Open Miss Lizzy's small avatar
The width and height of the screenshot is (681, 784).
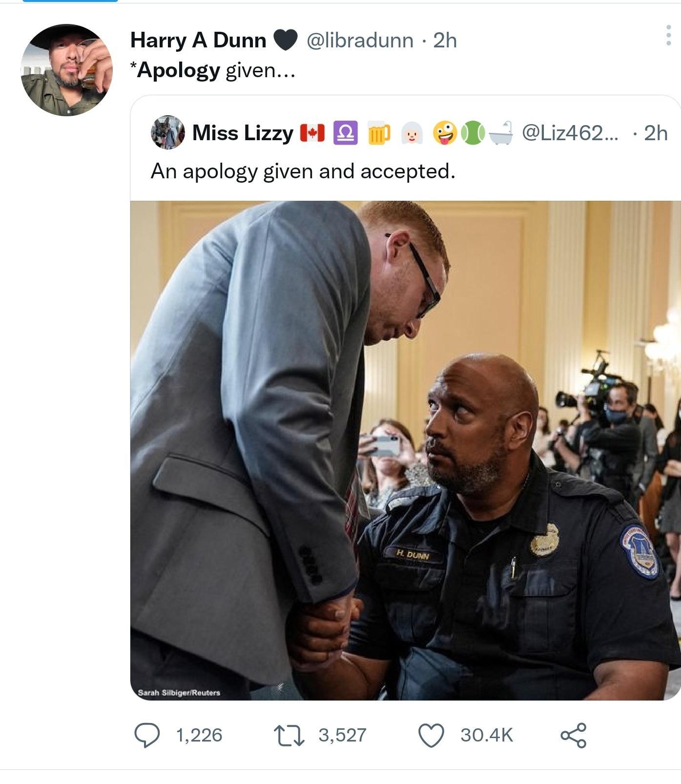pyautogui.click(x=167, y=132)
